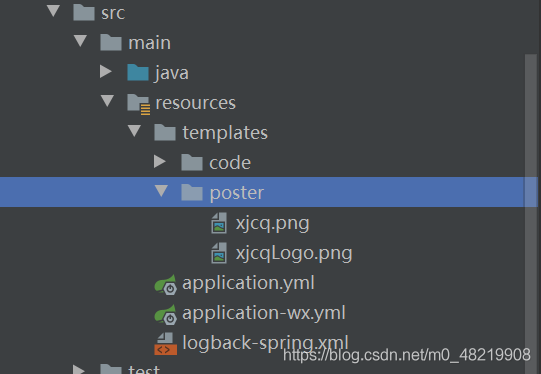Collapse the main folder arrow
The image size is (541, 374).
click(x=80, y=41)
